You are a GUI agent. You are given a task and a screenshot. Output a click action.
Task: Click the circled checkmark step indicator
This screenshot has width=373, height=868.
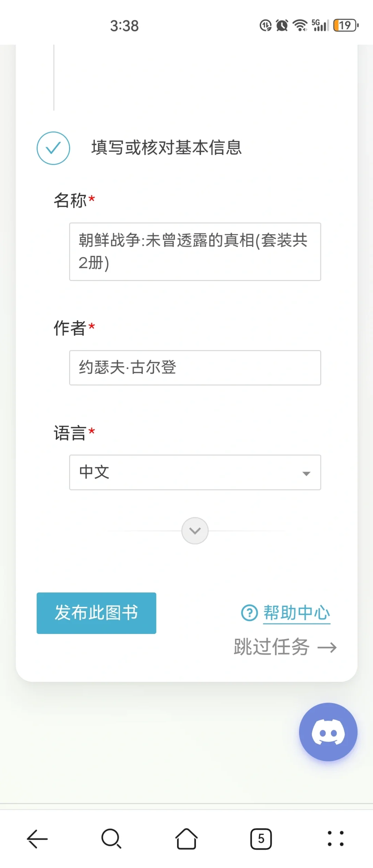[54, 148]
